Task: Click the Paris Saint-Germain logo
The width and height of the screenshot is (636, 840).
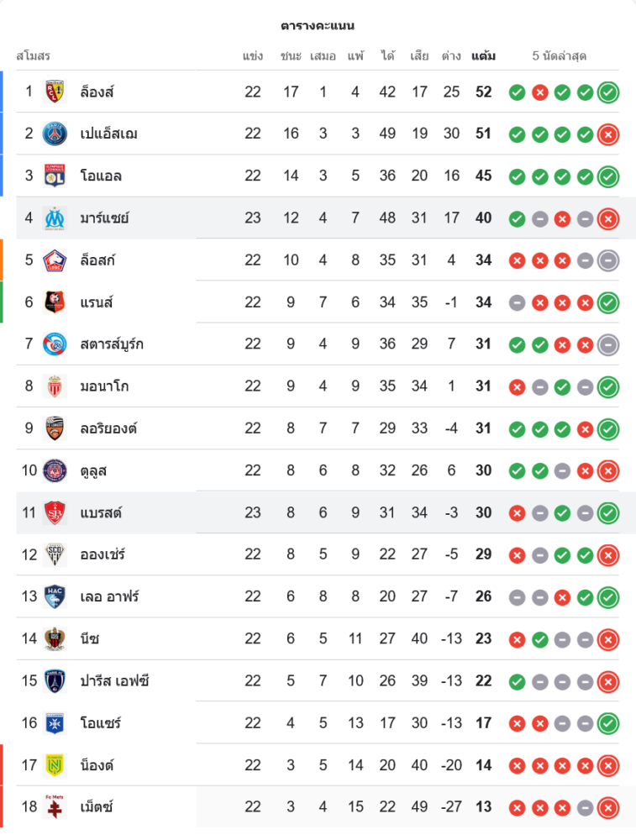Action: pyautogui.click(x=55, y=134)
